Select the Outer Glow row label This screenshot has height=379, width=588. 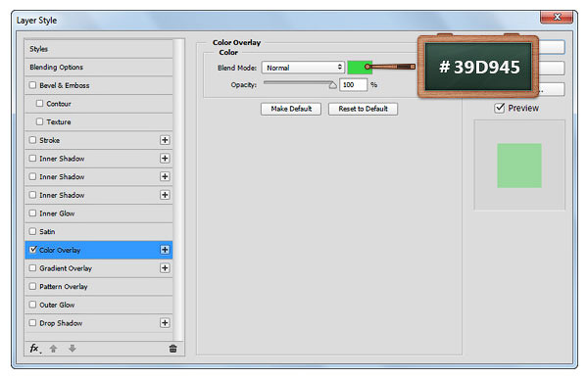(57, 305)
